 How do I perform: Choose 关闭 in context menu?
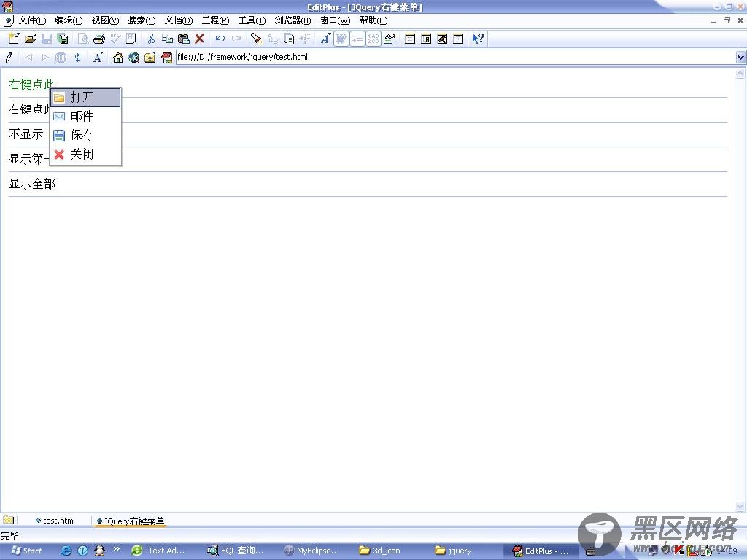(85, 155)
